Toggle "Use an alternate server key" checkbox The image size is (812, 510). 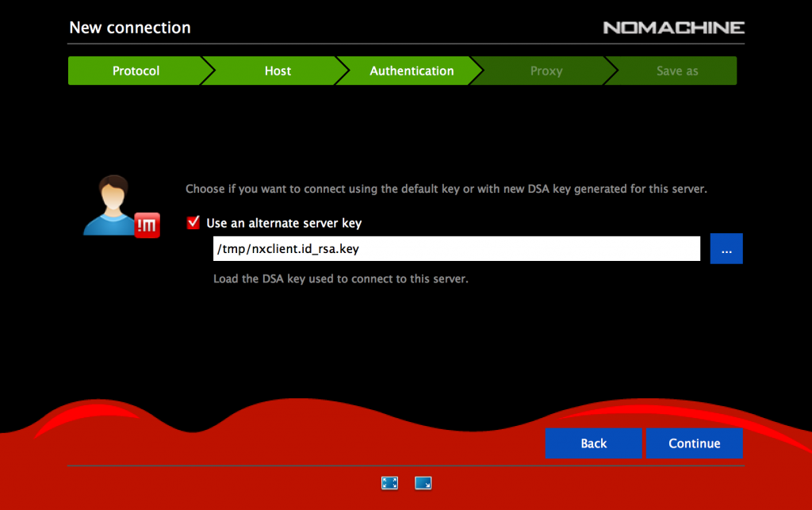click(x=193, y=223)
